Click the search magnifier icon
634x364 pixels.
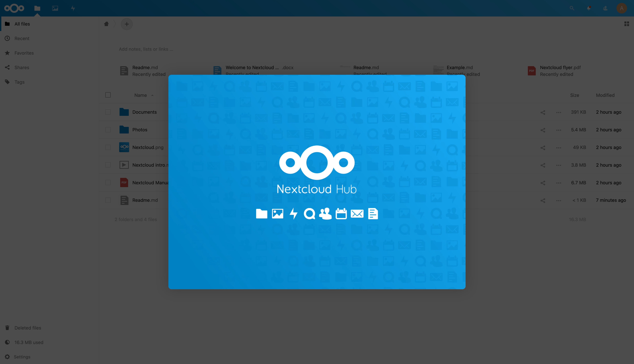[572, 8]
